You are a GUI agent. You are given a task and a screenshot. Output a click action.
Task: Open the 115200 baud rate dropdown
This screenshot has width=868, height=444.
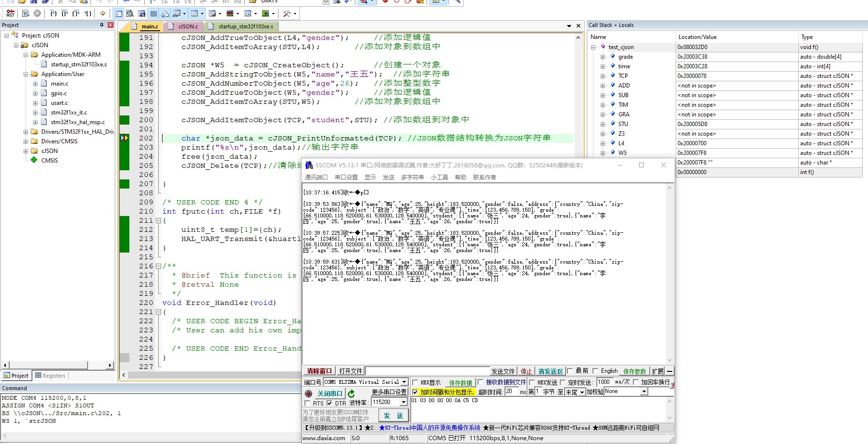pyautogui.click(x=403, y=403)
